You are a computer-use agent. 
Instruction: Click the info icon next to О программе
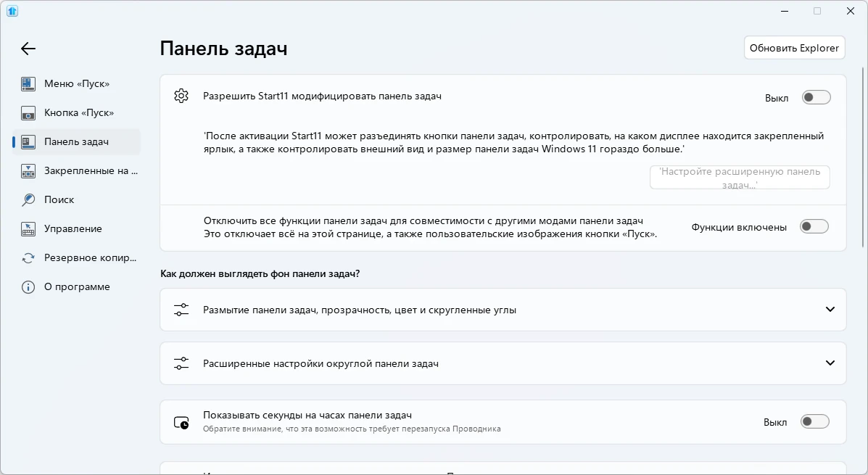point(28,286)
